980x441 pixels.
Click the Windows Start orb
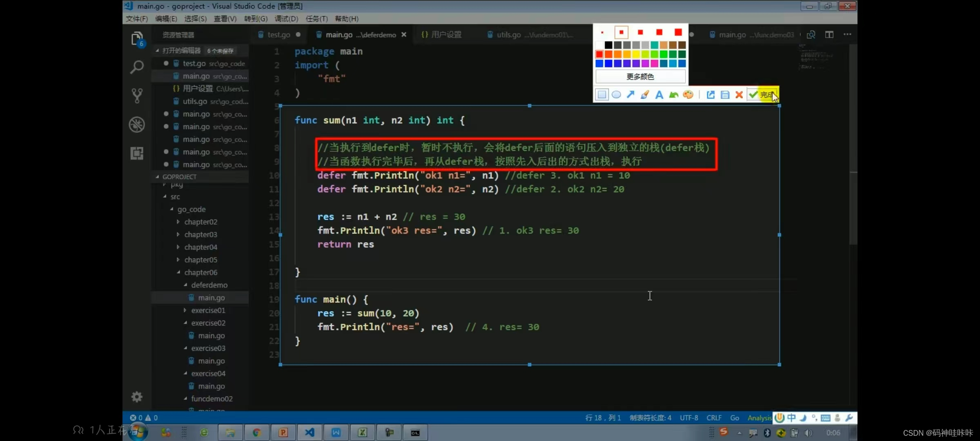(x=138, y=432)
